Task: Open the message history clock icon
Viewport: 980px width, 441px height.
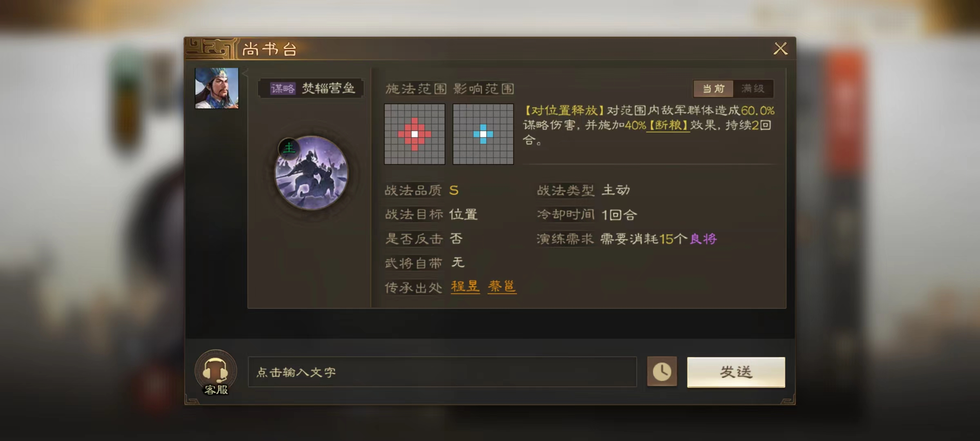Action: 662,372
